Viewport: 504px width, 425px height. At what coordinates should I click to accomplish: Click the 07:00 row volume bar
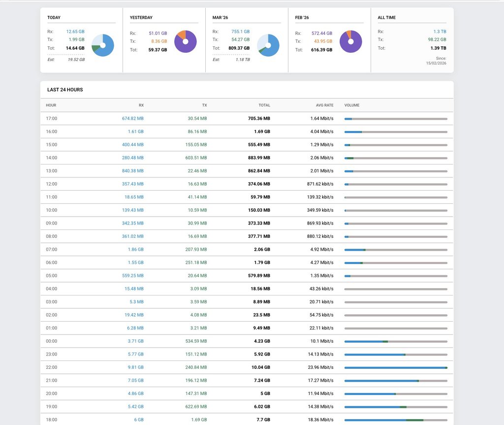click(x=396, y=250)
